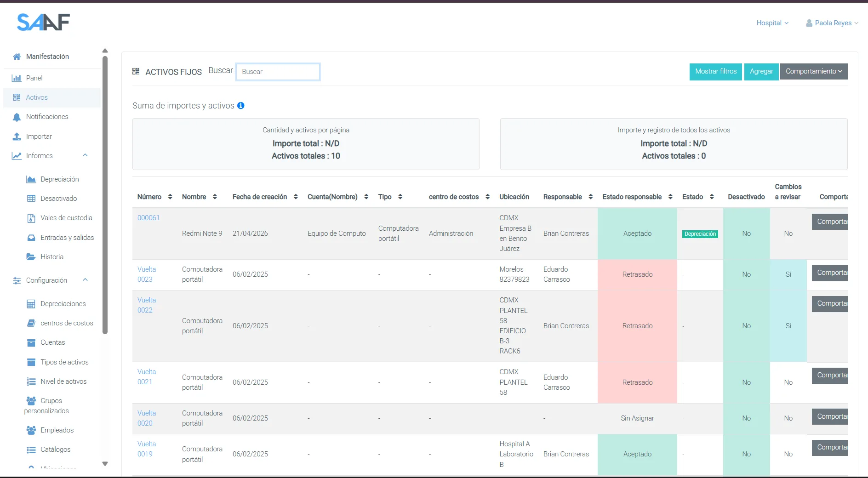Open the Tipos de activos icon
868x478 pixels.
pos(31,362)
